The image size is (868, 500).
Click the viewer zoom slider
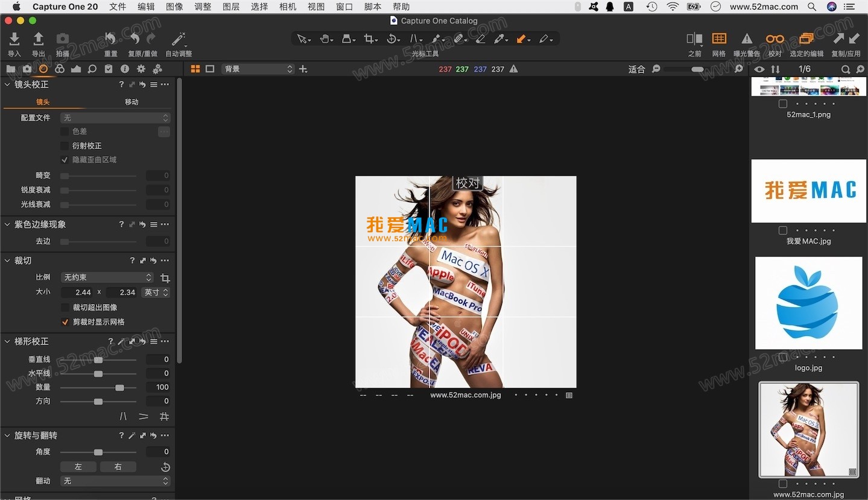tap(698, 69)
